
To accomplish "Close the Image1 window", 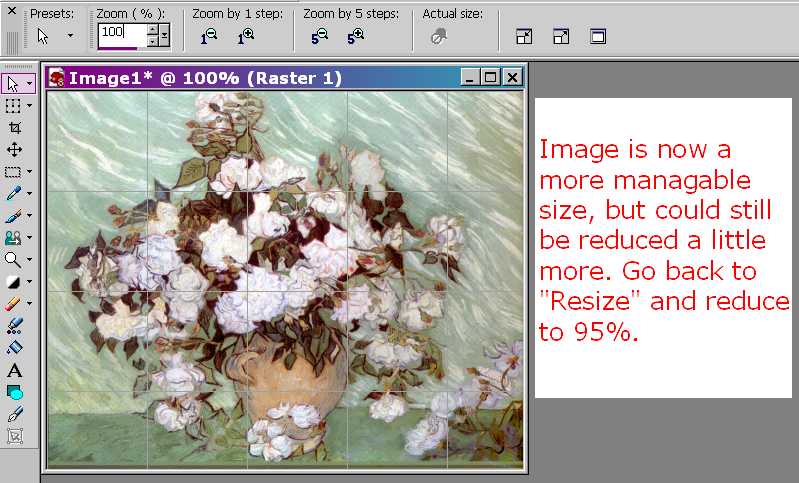I will point(512,77).
